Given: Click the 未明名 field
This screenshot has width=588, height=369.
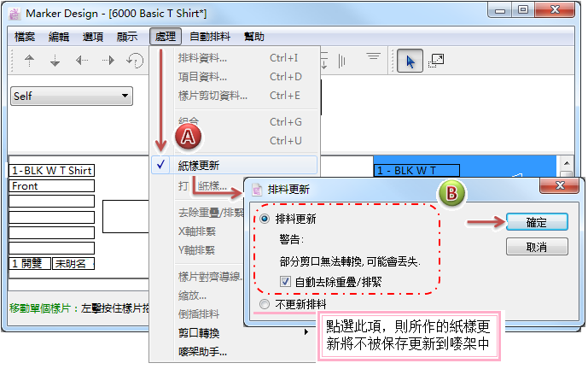Looking at the screenshot, I should pyautogui.click(x=73, y=264).
